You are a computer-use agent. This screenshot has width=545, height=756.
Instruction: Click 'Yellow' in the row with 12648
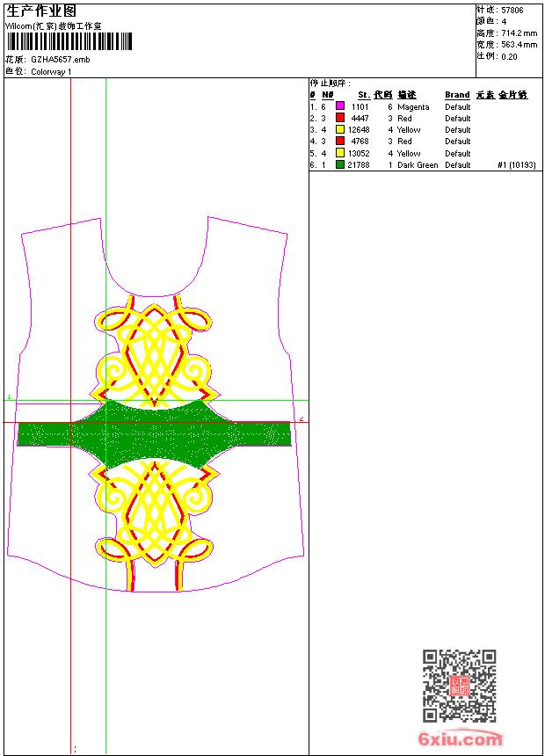click(409, 130)
